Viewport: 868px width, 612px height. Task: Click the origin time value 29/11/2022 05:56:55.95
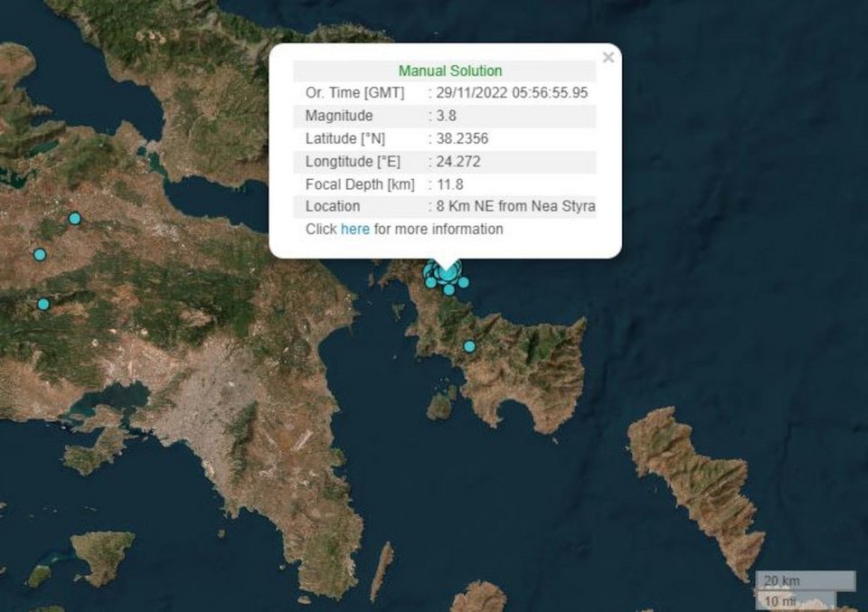click(x=512, y=93)
